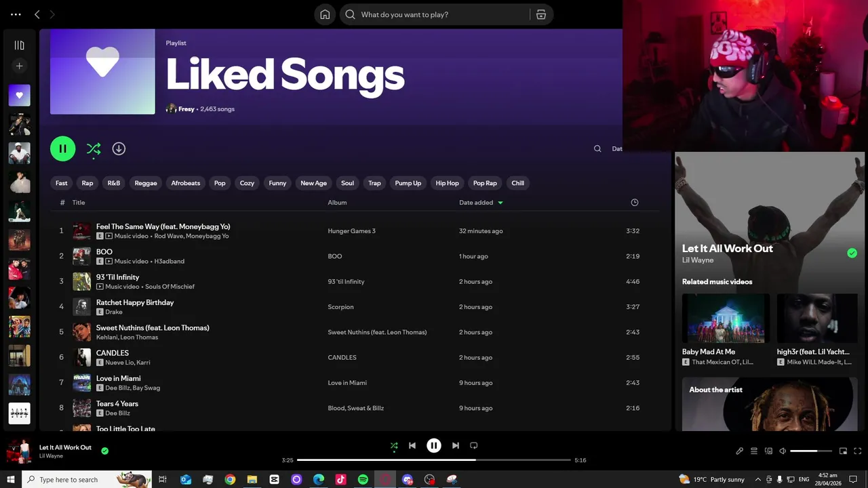Screen dimensions: 868x488
Task: Open CapCut from the taskbar
Action: pyautogui.click(x=274, y=479)
